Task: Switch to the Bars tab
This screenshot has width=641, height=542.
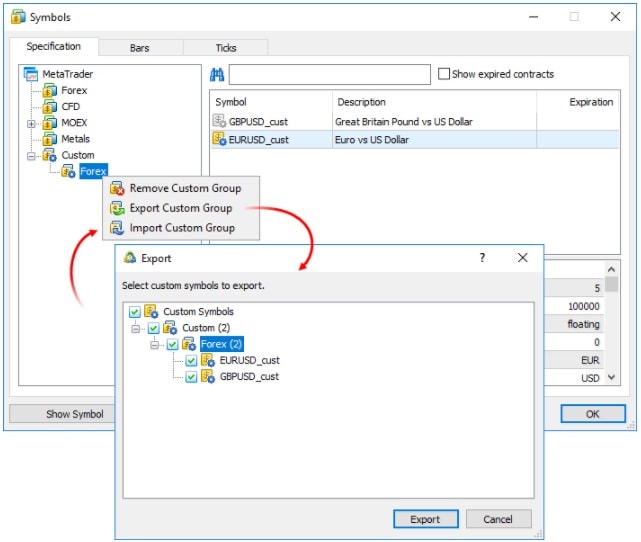Action: (x=140, y=47)
